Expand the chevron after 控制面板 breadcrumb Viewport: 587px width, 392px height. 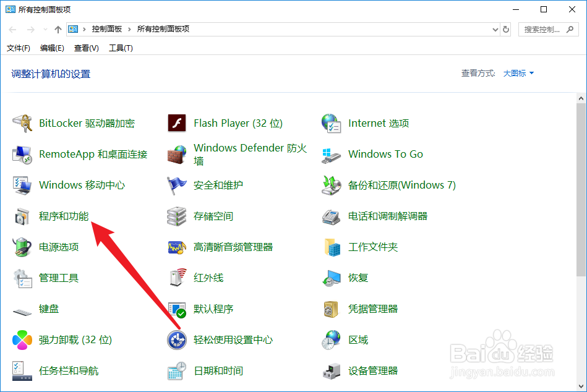(129, 29)
